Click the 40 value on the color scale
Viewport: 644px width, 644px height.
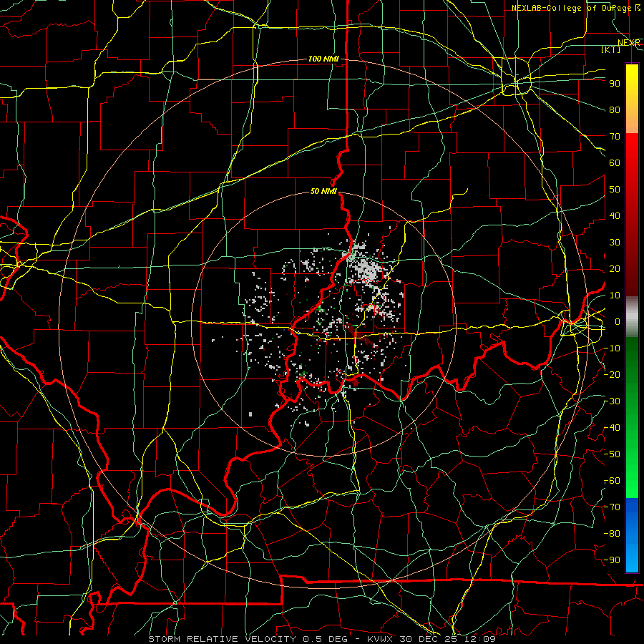[x=615, y=215]
